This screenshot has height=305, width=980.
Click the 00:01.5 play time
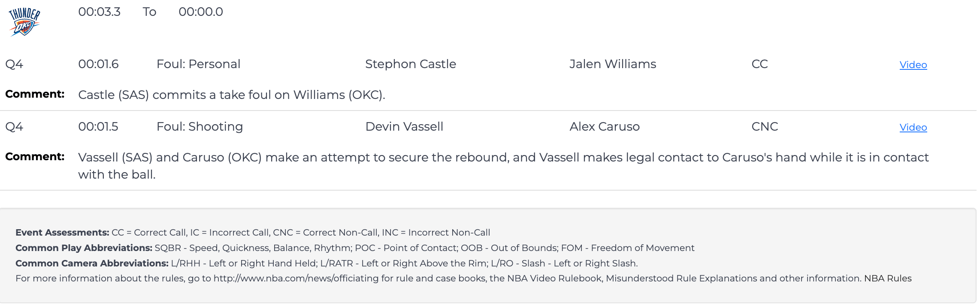[x=98, y=126]
